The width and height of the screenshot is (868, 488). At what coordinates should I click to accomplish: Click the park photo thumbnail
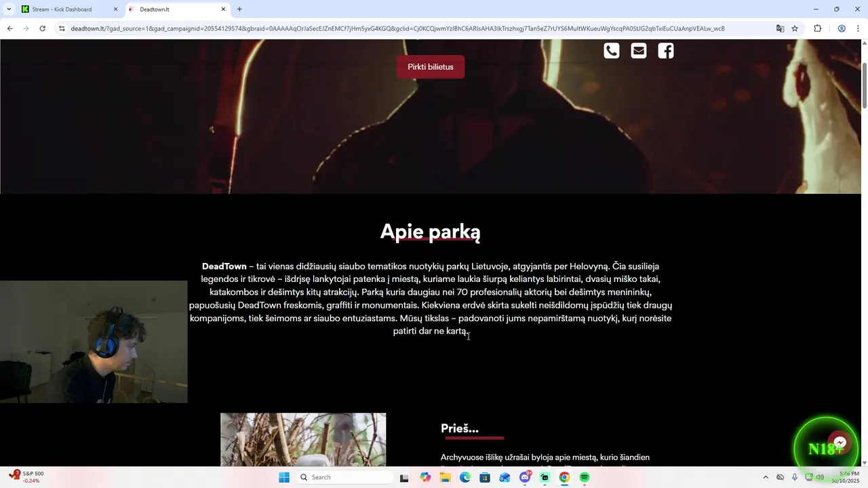pos(303,440)
